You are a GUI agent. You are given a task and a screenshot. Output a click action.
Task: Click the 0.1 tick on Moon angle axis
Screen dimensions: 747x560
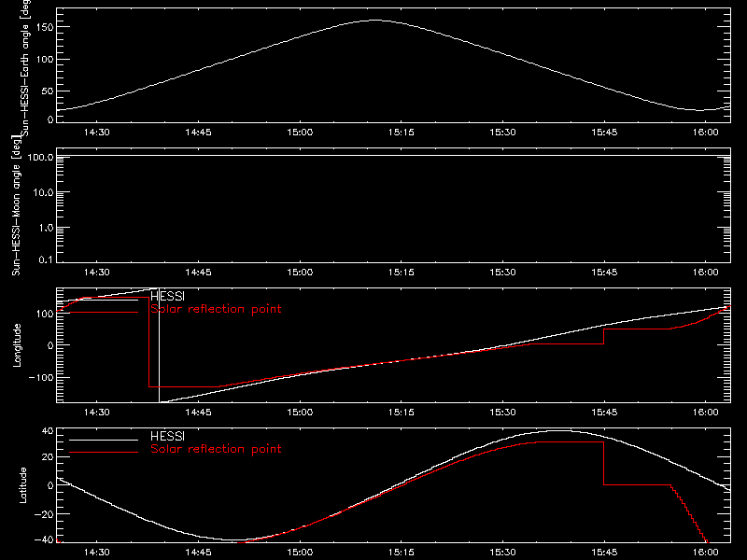tap(45, 259)
